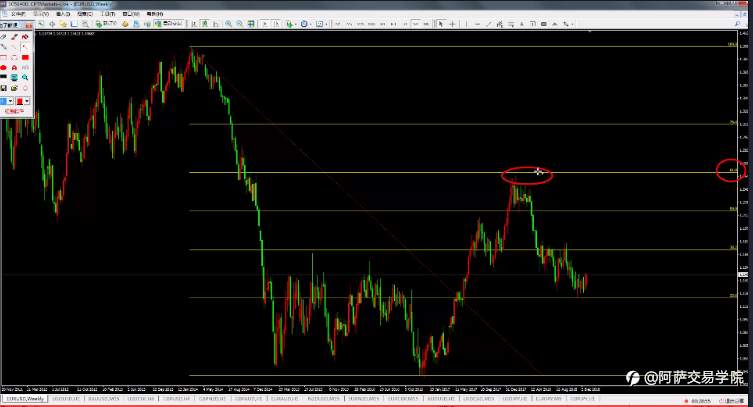The image size is (753, 407).
Task: Open the 文件 (File) menu
Action: pos(18,14)
